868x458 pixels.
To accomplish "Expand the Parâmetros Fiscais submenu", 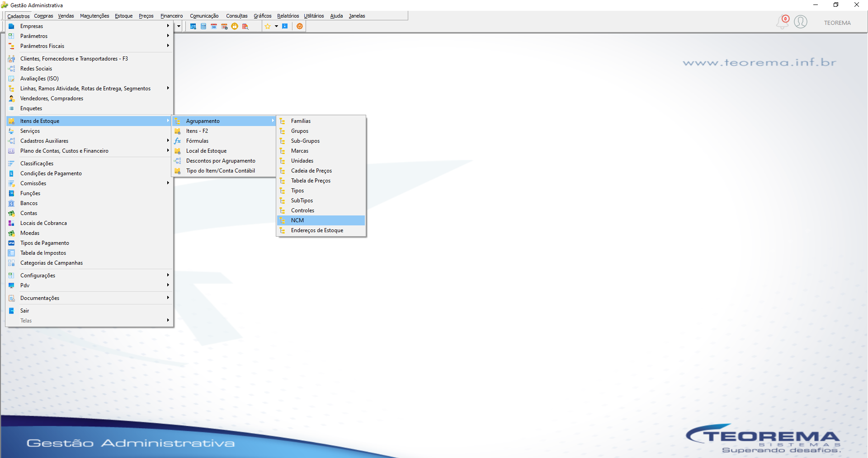I will point(90,46).
